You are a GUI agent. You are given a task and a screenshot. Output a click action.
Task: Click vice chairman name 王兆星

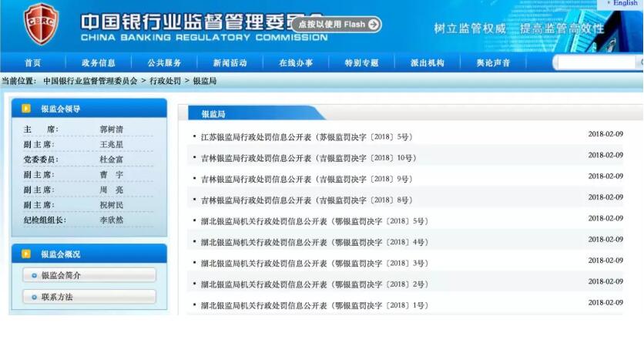(111, 145)
